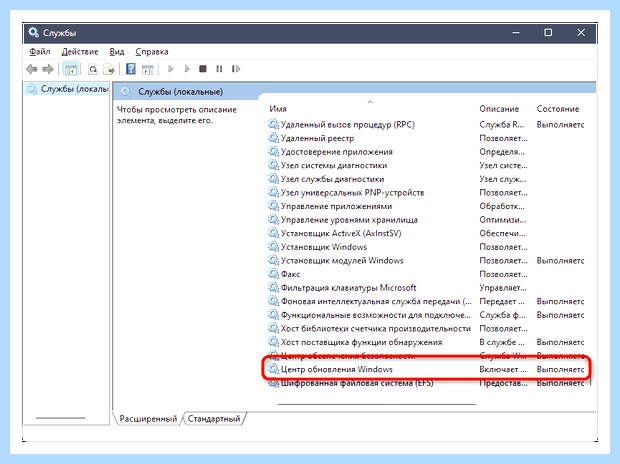Viewport: 620px width, 464px height.
Task: Sort by the Имя column header
Action: pos(278,109)
